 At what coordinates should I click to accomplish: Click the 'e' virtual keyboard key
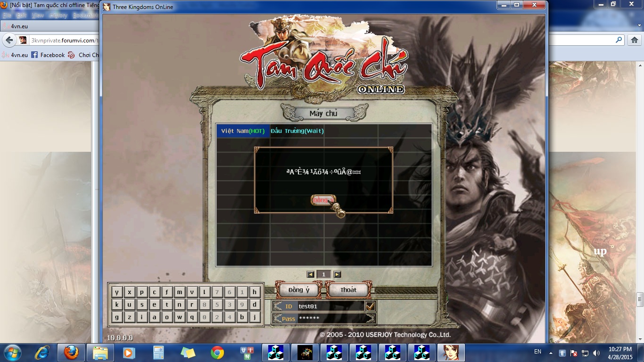click(x=154, y=304)
